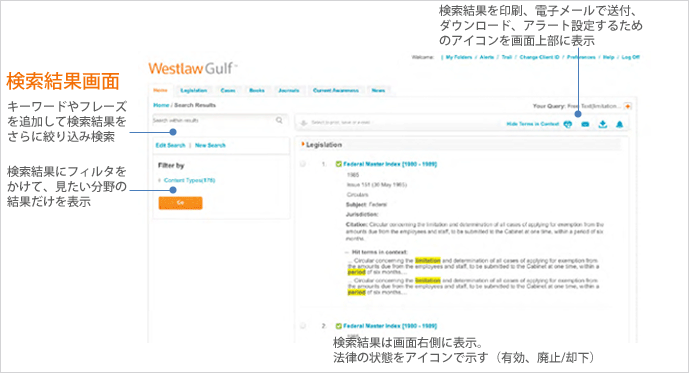Click green status icon of second Federal Master Index result
Screen dimensions: 689x373
[x=339, y=326]
